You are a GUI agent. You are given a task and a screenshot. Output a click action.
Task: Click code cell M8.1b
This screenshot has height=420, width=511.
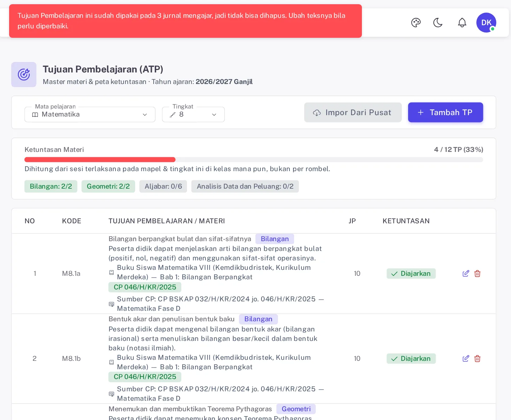[71, 358]
